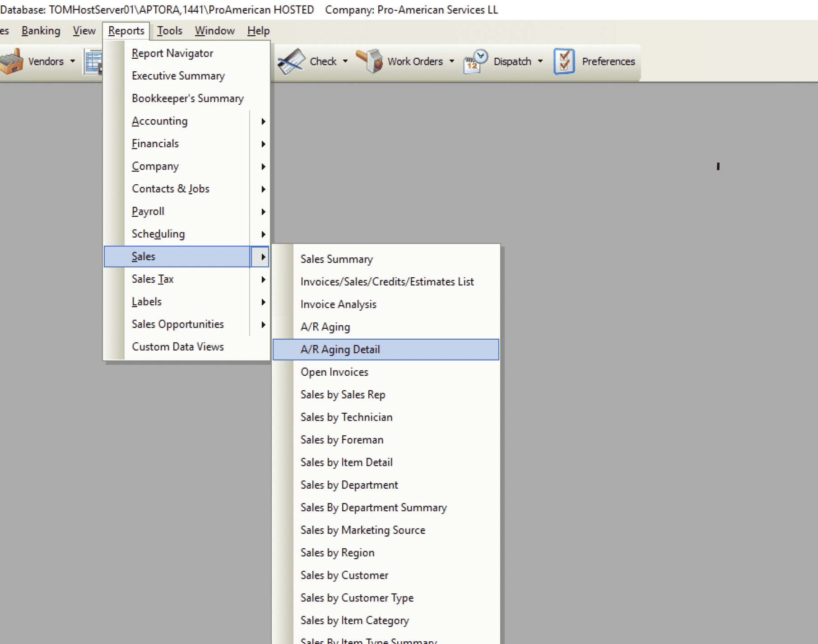Click the partially hidden report list icon
818x644 pixels.
pos(93,62)
